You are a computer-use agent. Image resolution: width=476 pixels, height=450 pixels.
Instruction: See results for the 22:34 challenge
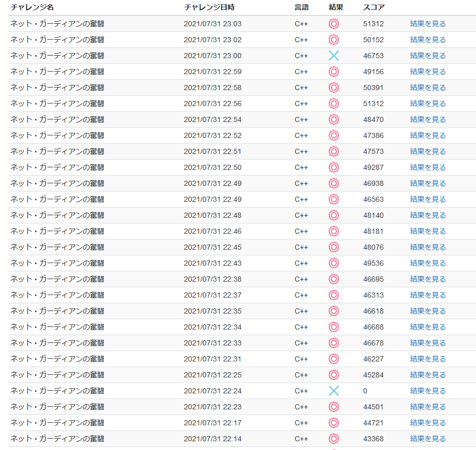pos(428,327)
